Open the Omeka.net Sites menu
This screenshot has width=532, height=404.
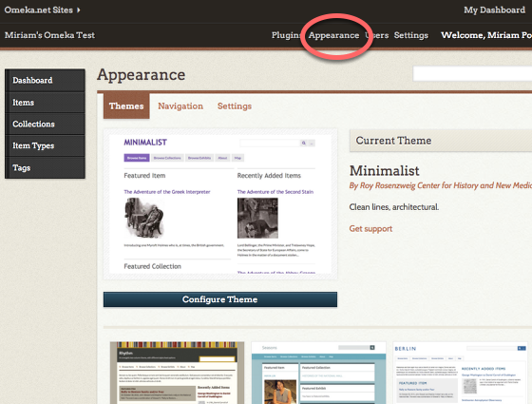[43, 10]
